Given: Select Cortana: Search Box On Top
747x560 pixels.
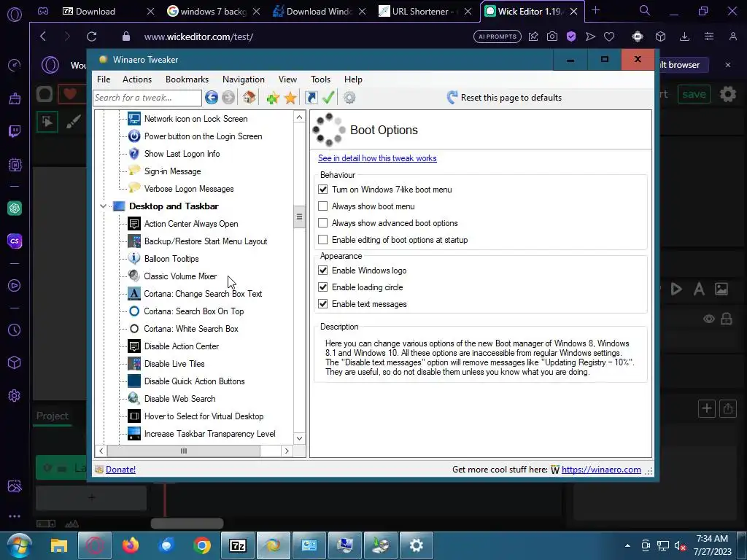Looking at the screenshot, I should (194, 311).
